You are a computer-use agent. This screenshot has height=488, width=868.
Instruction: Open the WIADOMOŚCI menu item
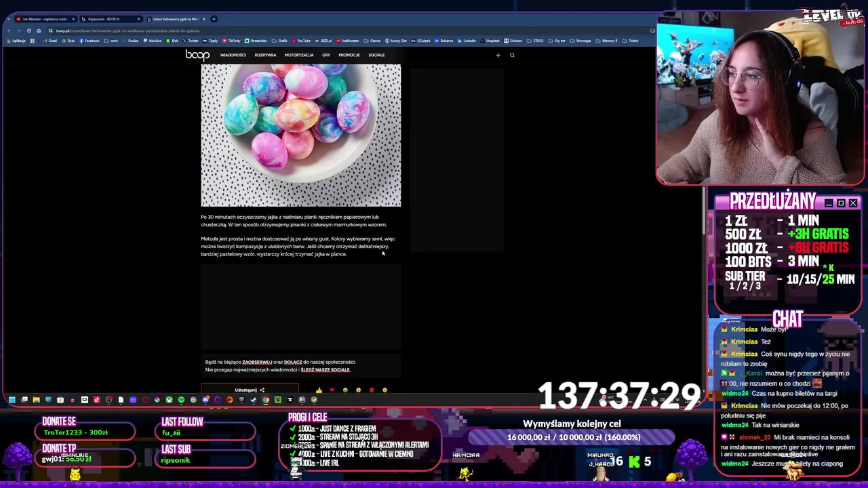pos(233,55)
